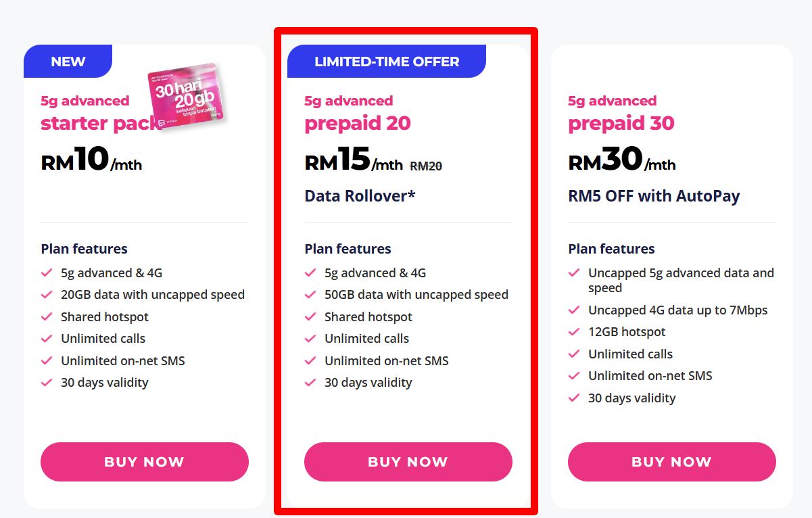Screen dimensions: 812x518
Task: Click checkmark beside prepaid 20 Unlimited calls
Action: [310, 339]
